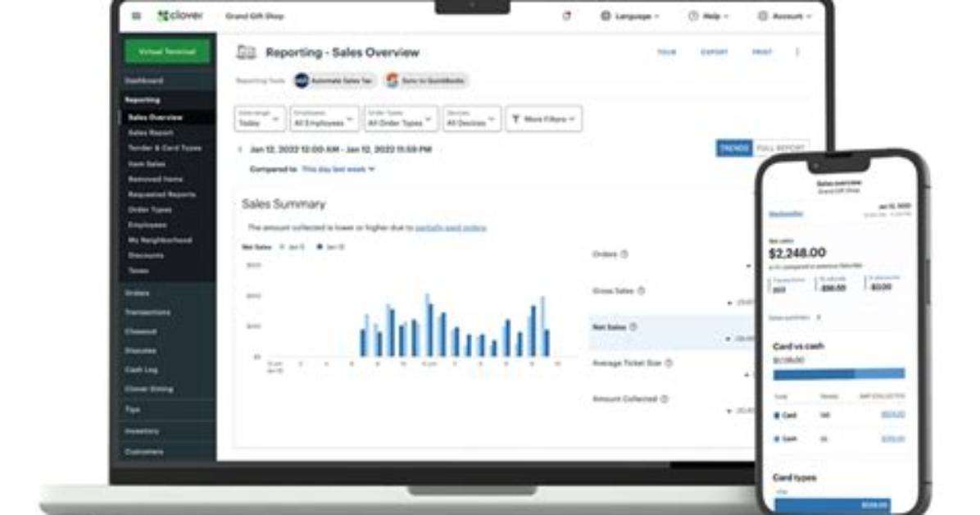Select My Neighborhood in the sidebar

(x=160, y=240)
